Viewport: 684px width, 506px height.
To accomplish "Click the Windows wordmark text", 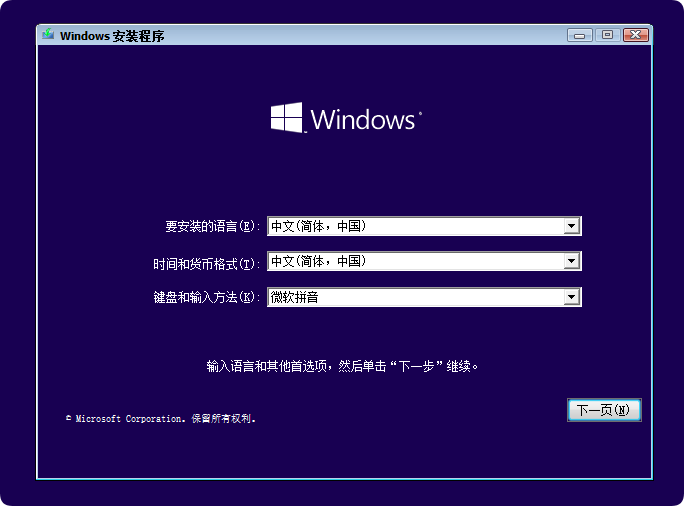I will [363, 120].
